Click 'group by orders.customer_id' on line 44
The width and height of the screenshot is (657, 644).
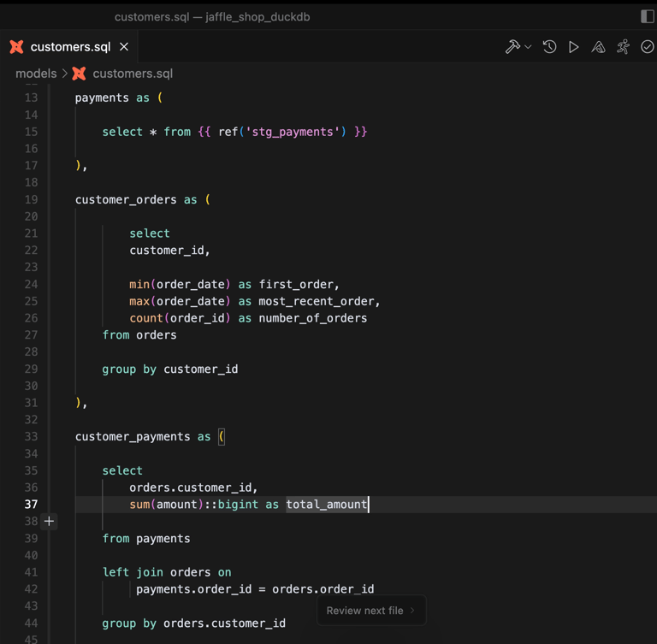coord(194,623)
